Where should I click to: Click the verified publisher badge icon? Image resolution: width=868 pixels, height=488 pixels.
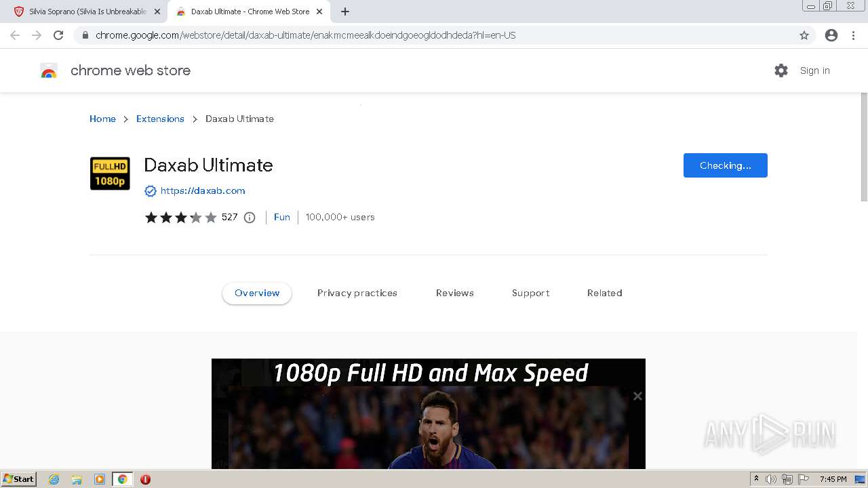coord(151,191)
